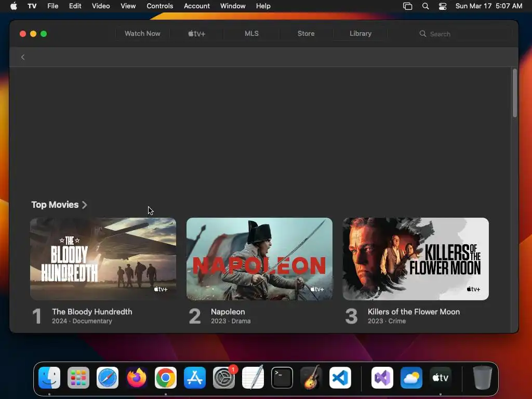This screenshot has width=532, height=399.
Task: Switch to the Watch Now tab
Action: 142,34
